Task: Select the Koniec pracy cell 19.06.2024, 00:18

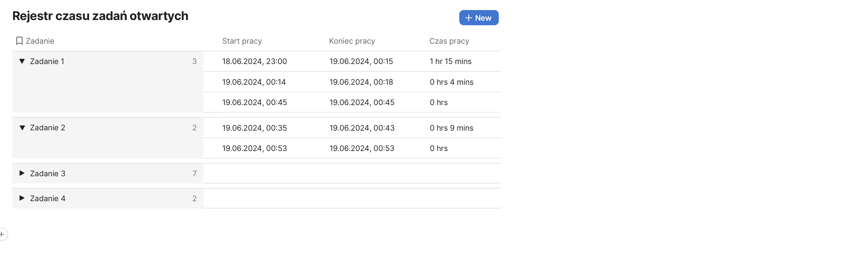Action: coord(361,82)
